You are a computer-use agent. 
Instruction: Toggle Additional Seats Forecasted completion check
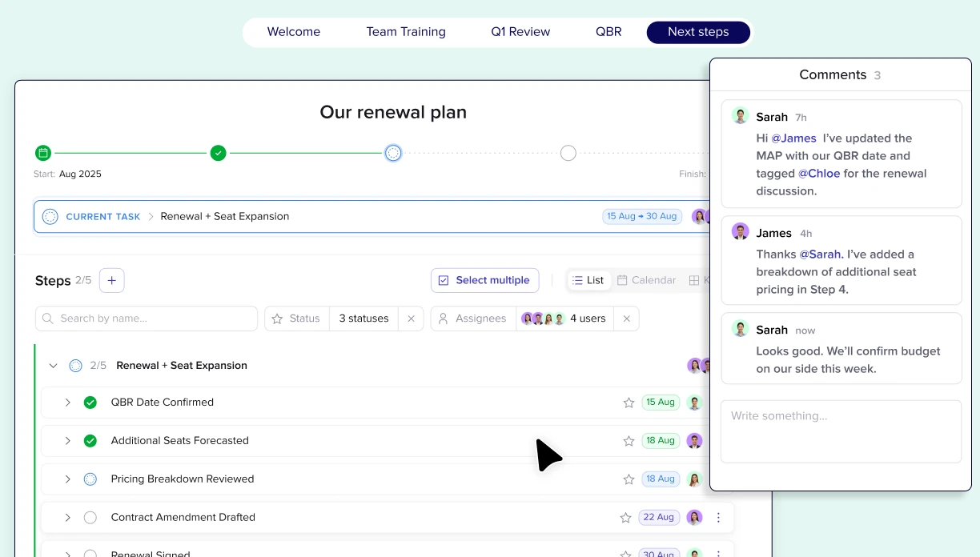click(90, 441)
